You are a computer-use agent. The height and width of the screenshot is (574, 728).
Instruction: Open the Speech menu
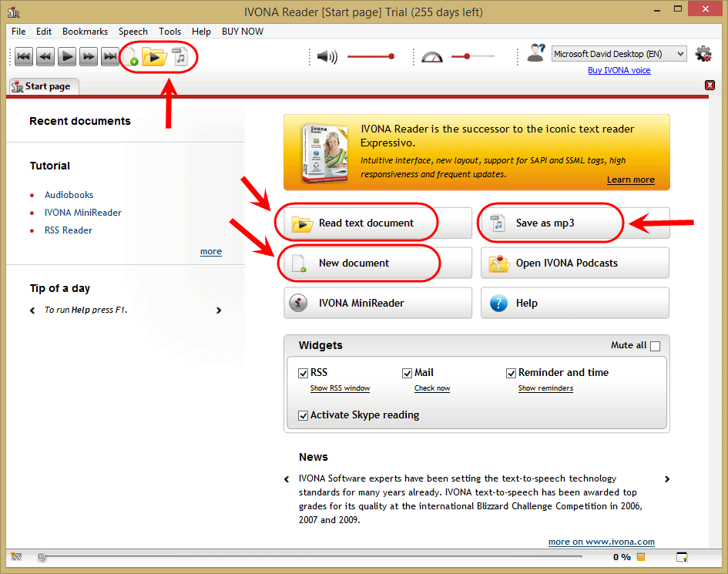pyautogui.click(x=133, y=31)
